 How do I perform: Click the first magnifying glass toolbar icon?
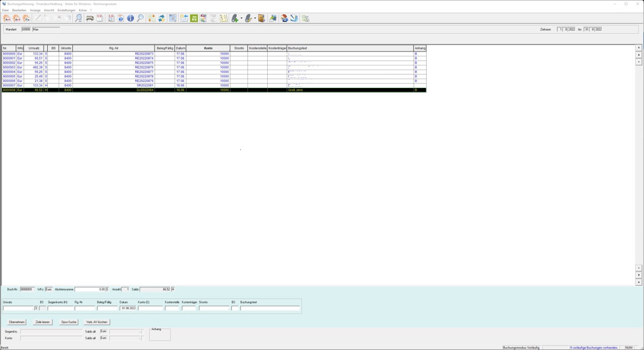pos(78,18)
